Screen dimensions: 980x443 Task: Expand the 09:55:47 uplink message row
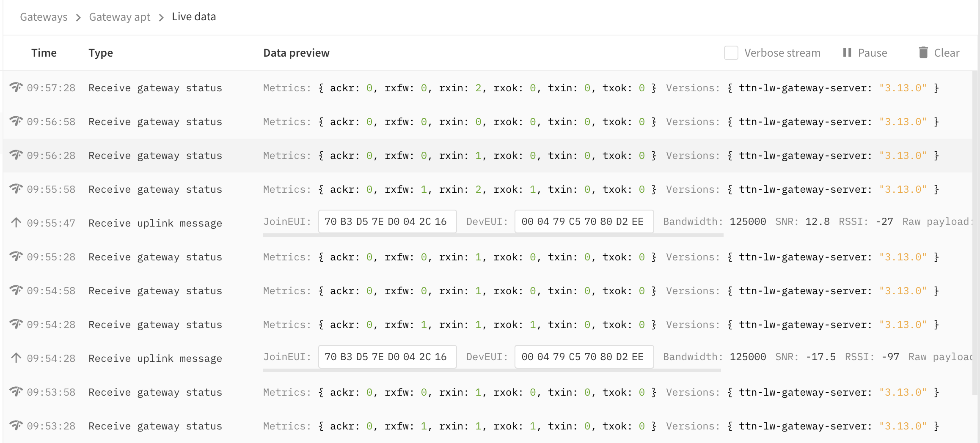pos(155,223)
